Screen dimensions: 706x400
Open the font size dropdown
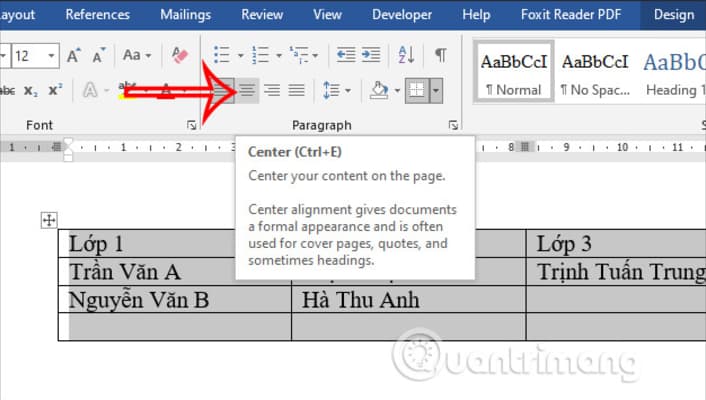[x=51, y=55]
